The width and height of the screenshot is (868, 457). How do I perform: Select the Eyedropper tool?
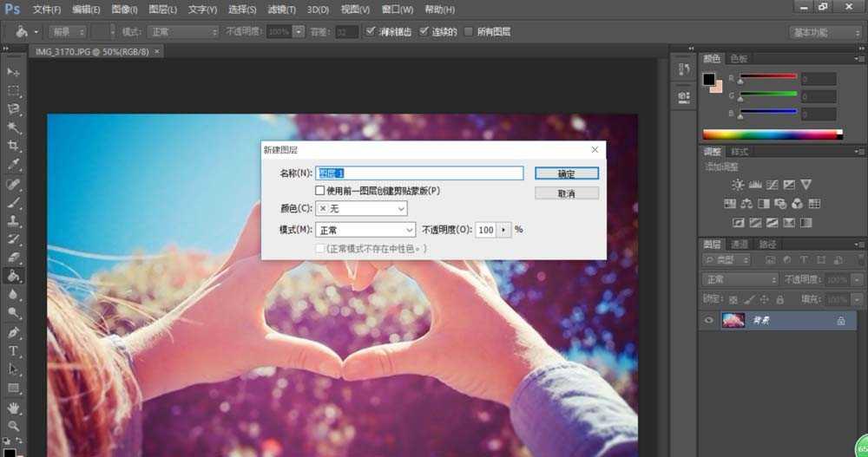click(13, 165)
